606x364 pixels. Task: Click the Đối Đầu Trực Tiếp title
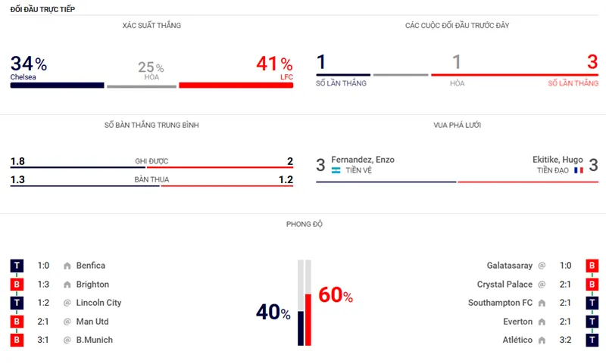pos(42,8)
